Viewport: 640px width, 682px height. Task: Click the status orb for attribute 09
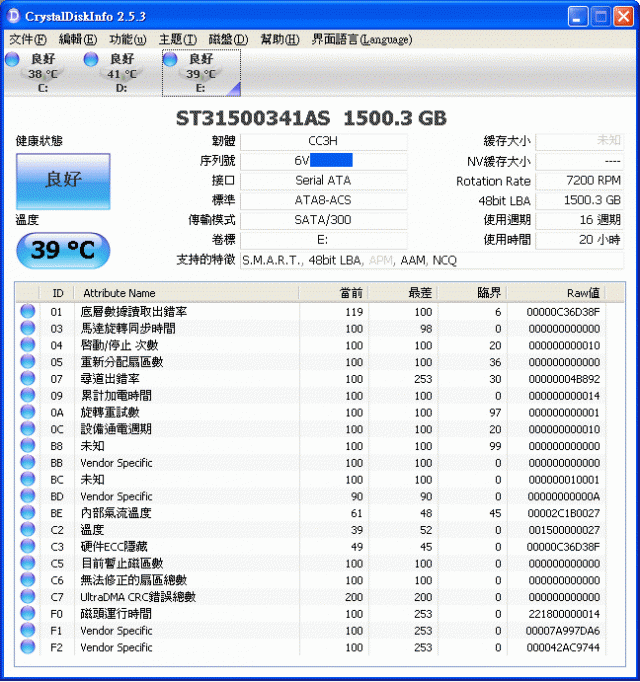[x=28, y=395]
